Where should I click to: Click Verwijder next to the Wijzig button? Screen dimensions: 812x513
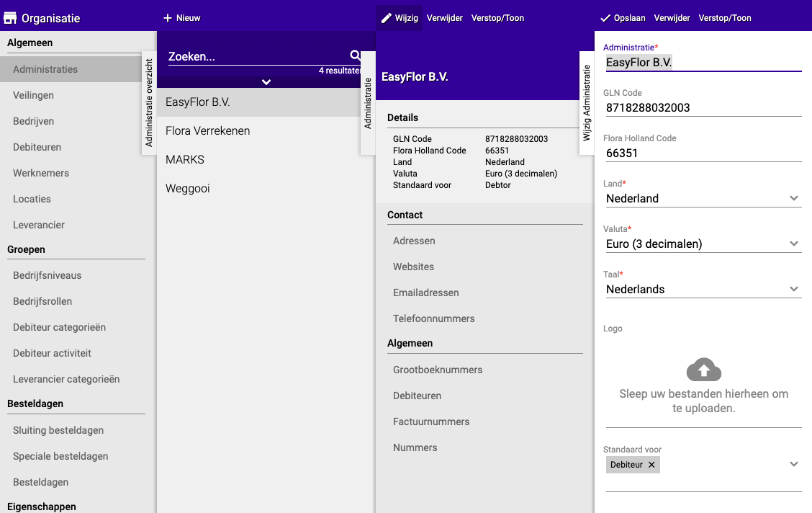[445, 18]
